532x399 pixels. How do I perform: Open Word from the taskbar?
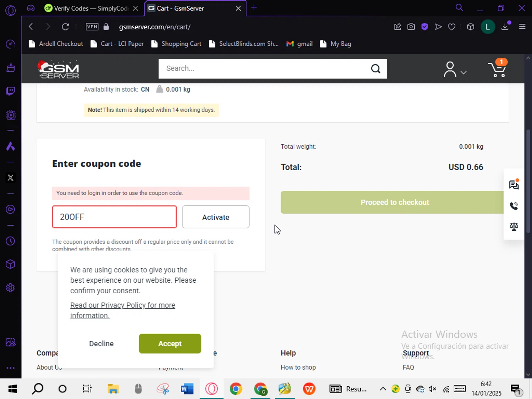click(x=187, y=389)
